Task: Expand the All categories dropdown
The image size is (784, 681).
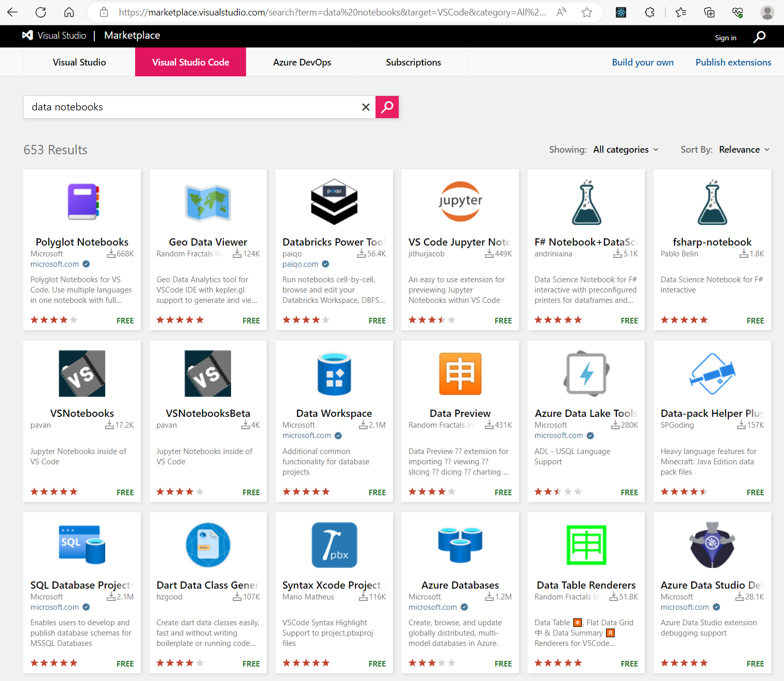Action: coord(626,150)
